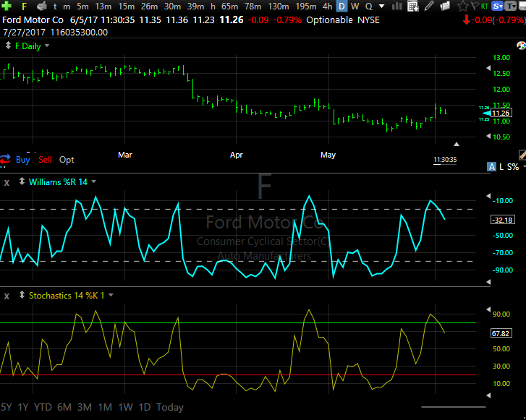Click the small up triangle below price scale
Image resolution: width=526 pixels, height=420 pixels.
click(457, 144)
